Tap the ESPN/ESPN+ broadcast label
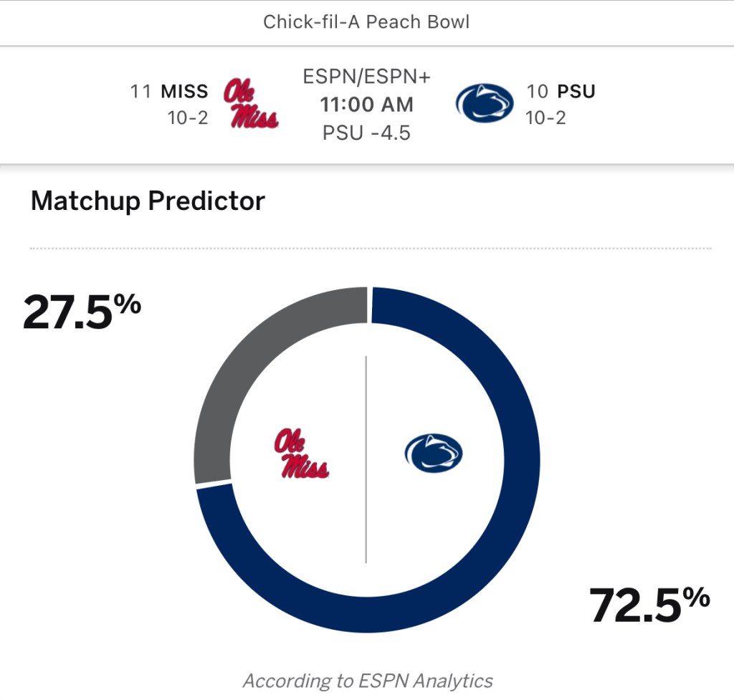Image resolution: width=734 pixels, height=700 pixels. coord(366,77)
